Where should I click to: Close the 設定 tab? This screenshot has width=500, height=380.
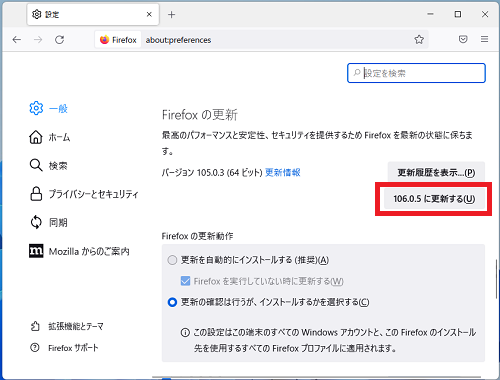tap(149, 14)
